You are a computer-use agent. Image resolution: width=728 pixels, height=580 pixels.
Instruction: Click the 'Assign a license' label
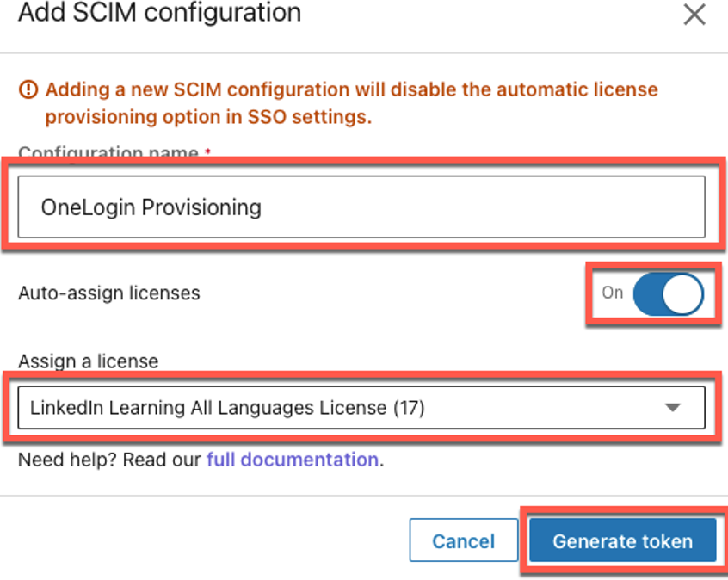coord(89,361)
